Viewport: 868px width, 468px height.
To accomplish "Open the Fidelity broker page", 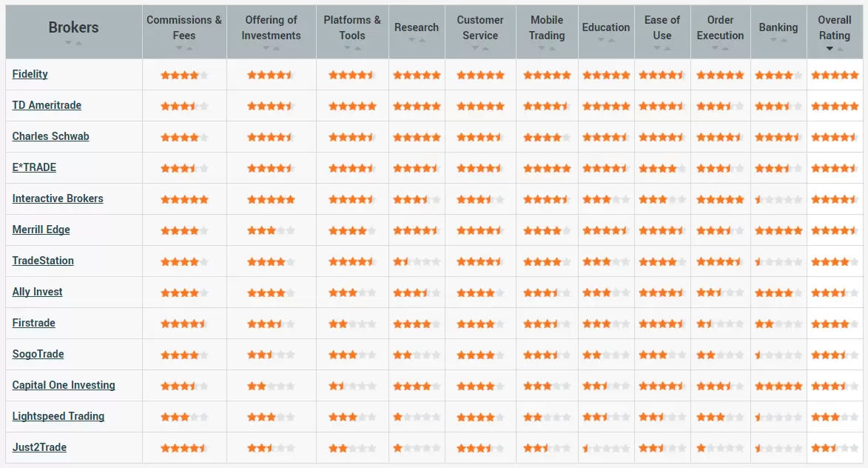I will coord(30,74).
